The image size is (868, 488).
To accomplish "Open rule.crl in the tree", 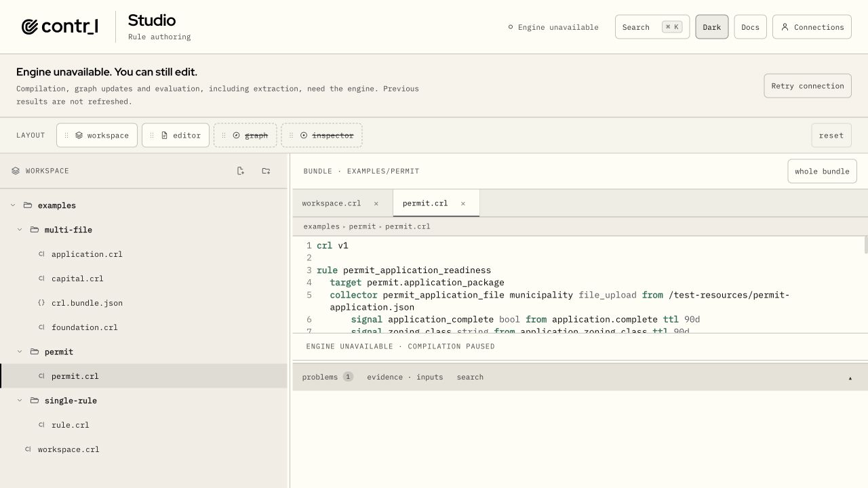I will pyautogui.click(x=144, y=425).
